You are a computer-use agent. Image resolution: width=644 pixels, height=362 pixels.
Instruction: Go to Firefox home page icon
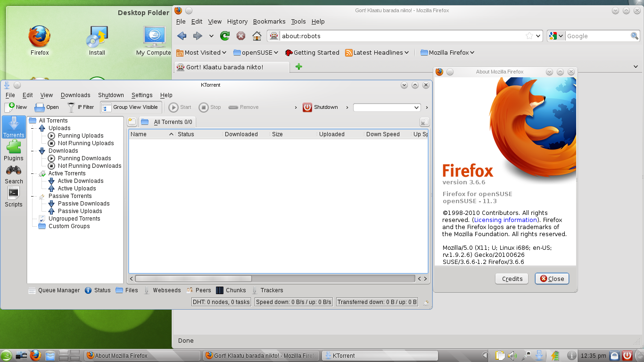point(257,36)
